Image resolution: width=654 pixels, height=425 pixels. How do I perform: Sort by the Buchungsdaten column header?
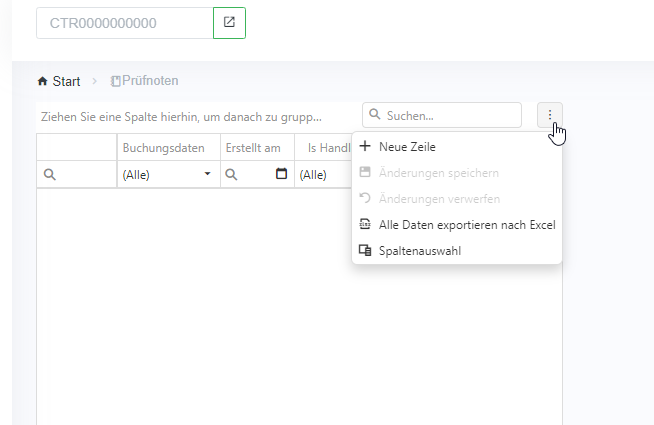point(163,148)
